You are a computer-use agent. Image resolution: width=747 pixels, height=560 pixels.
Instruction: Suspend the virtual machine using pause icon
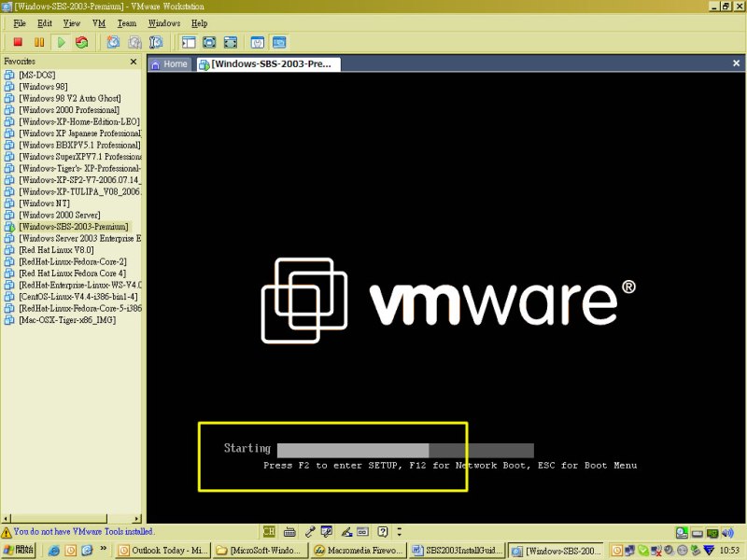[x=39, y=42]
